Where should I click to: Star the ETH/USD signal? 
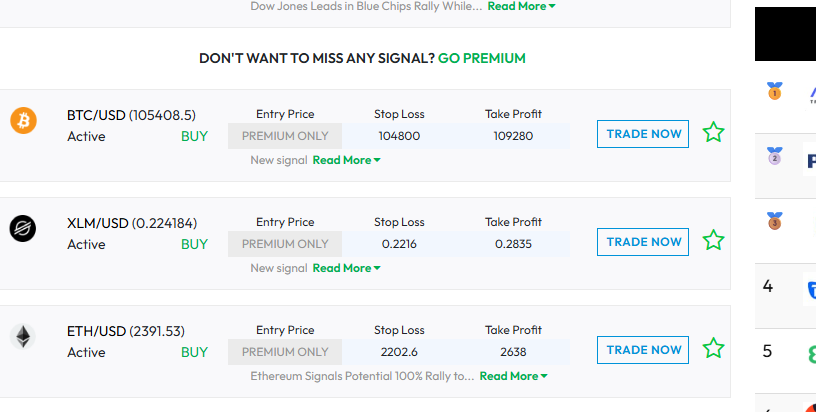[713, 349]
